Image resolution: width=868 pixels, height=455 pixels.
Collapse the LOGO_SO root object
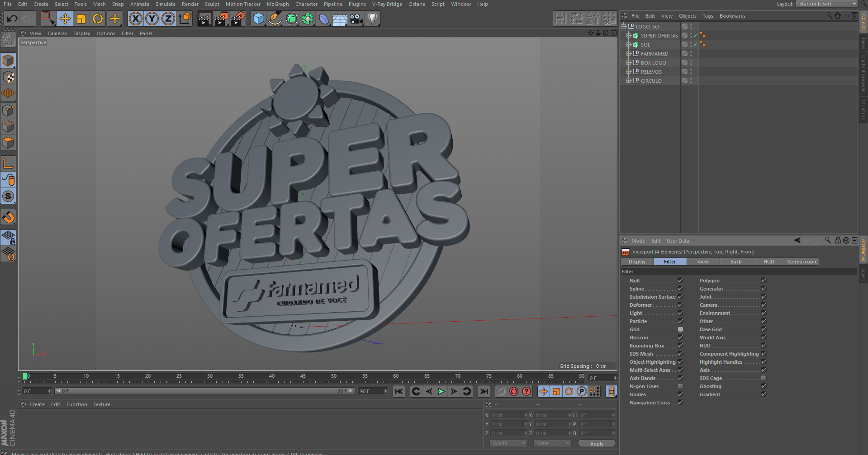pyautogui.click(x=623, y=27)
